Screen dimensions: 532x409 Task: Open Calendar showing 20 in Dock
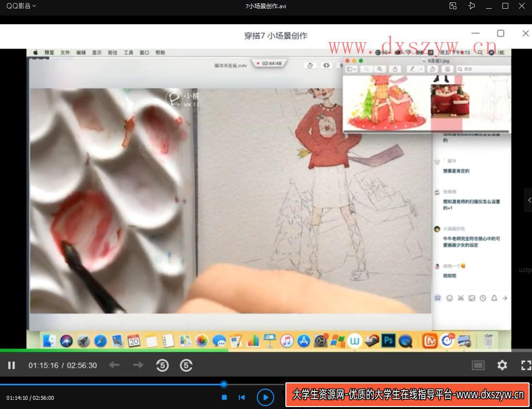click(x=134, y=341)
